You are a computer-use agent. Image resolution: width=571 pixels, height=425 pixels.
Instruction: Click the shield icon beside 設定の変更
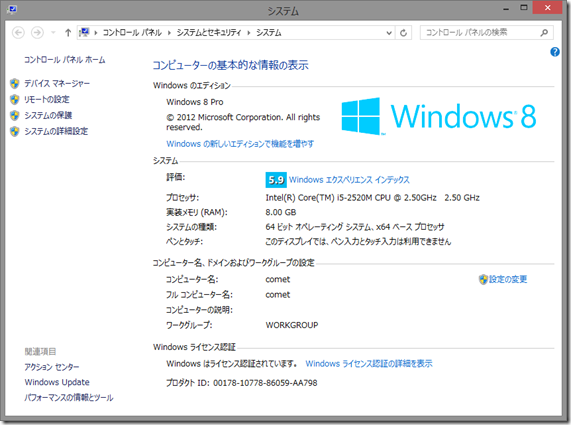click(x=483, y=279)
